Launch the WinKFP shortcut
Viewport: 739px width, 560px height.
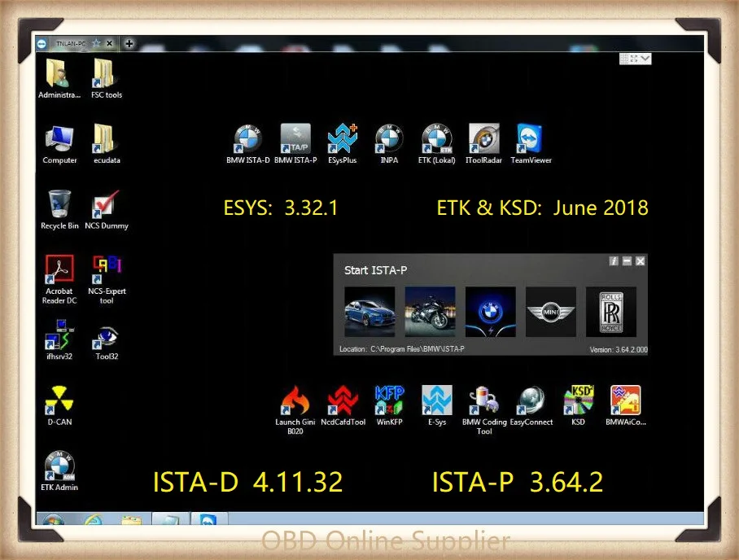click(389, 405)
